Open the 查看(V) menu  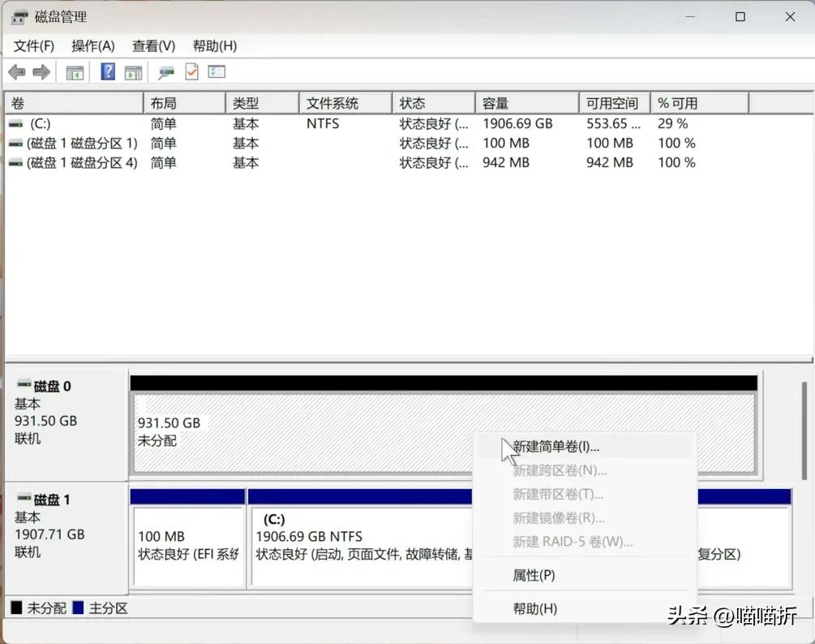pos(152,46)
